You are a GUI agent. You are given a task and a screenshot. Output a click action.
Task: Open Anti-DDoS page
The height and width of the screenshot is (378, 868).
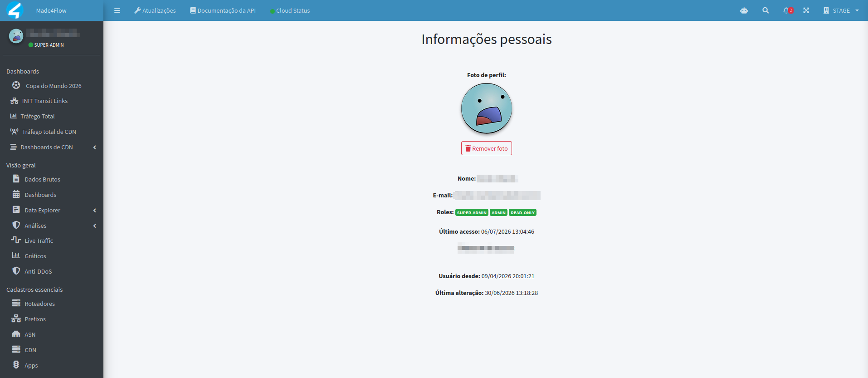coord(38,271)
